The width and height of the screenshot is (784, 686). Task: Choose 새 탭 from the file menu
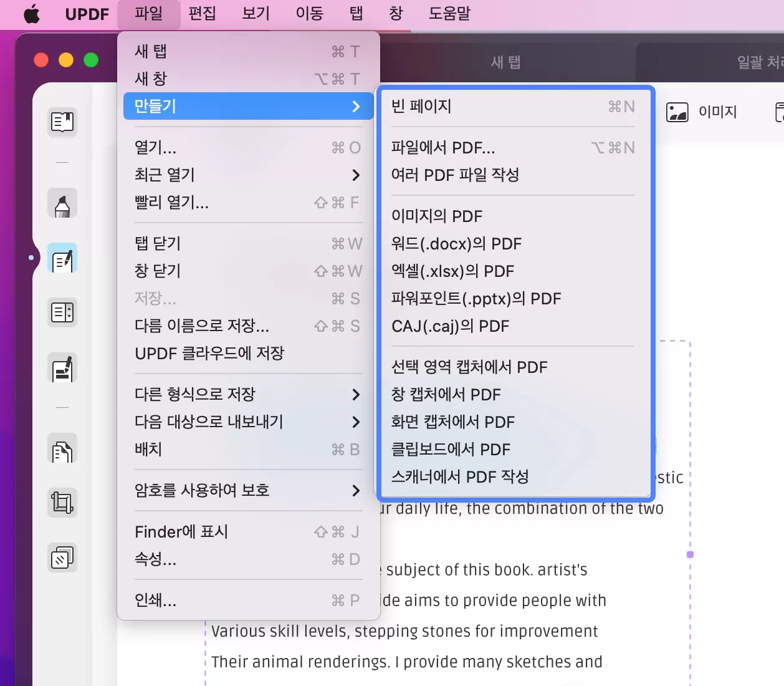click(x=248, y=51)
